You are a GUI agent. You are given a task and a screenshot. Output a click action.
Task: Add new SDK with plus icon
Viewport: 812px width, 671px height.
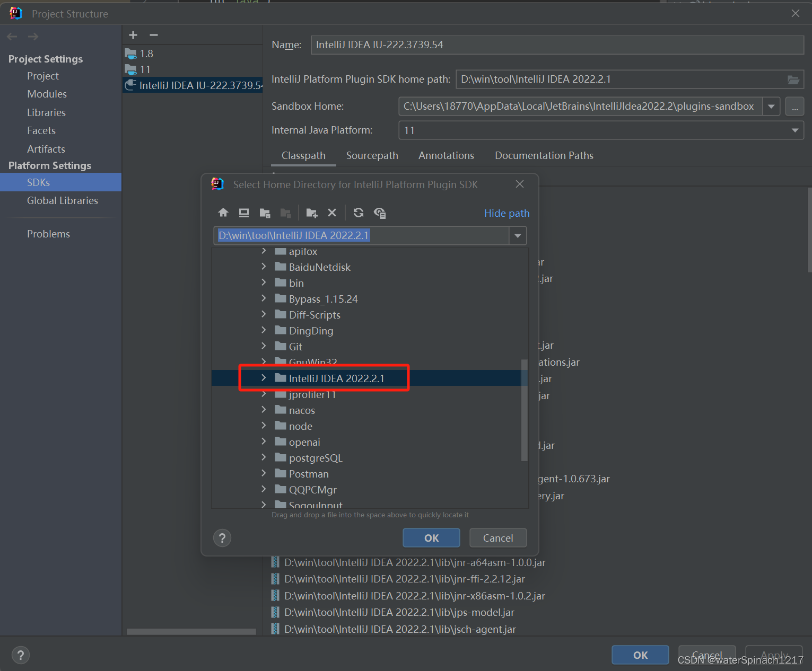coord(133,35)
